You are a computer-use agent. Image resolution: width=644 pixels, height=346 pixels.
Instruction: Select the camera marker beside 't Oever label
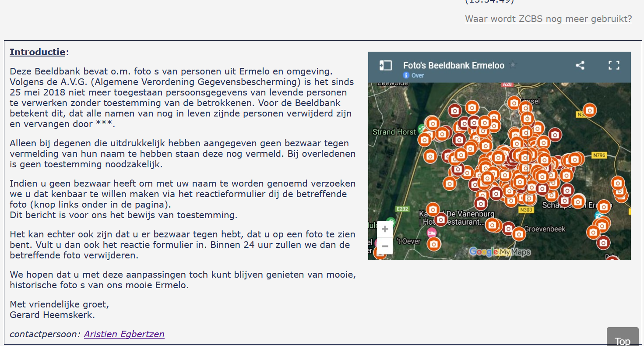(434, 244)
